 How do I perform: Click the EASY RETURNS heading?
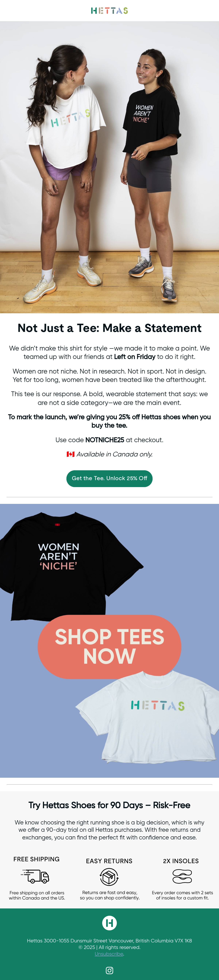click(109, 861)
